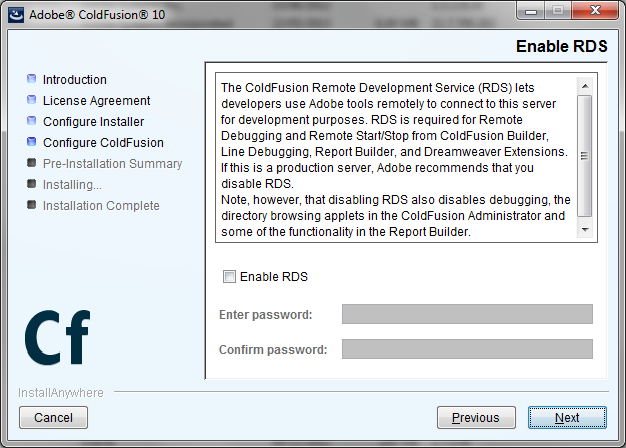Go back with the Previous button
626x448 pixels.
(x=476, y=418)
